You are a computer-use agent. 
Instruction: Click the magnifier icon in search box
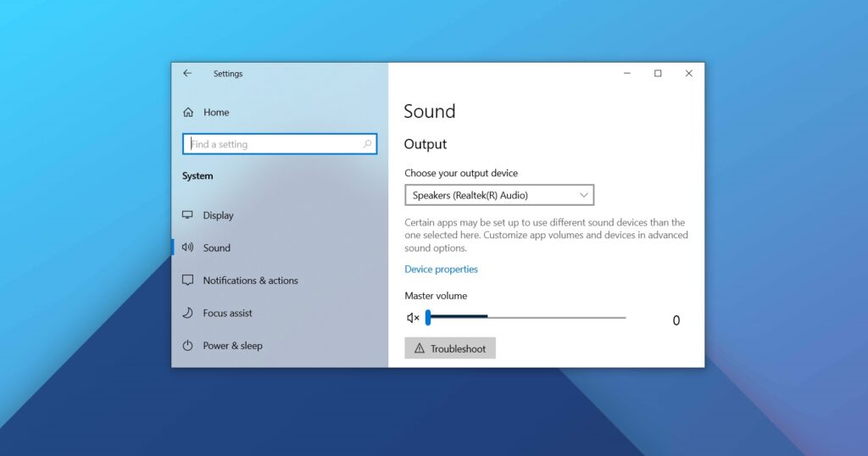point(367,144)
